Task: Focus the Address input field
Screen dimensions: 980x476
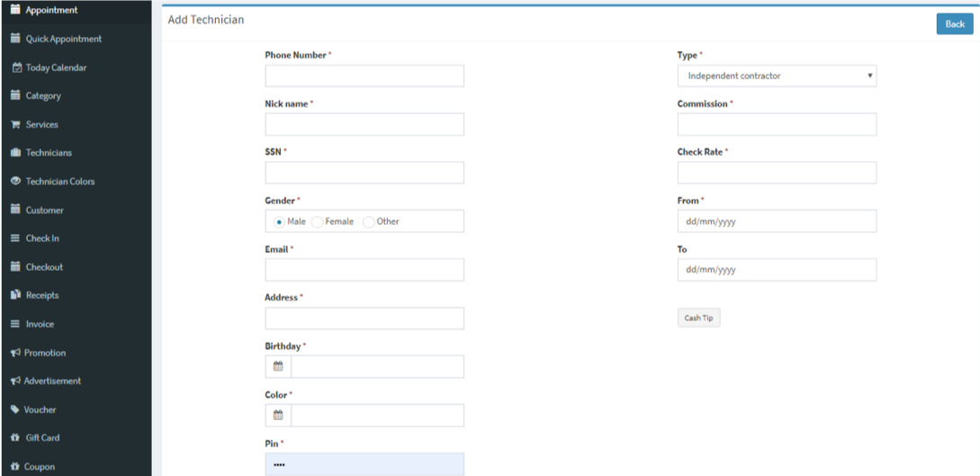Action: pos(364,318)
